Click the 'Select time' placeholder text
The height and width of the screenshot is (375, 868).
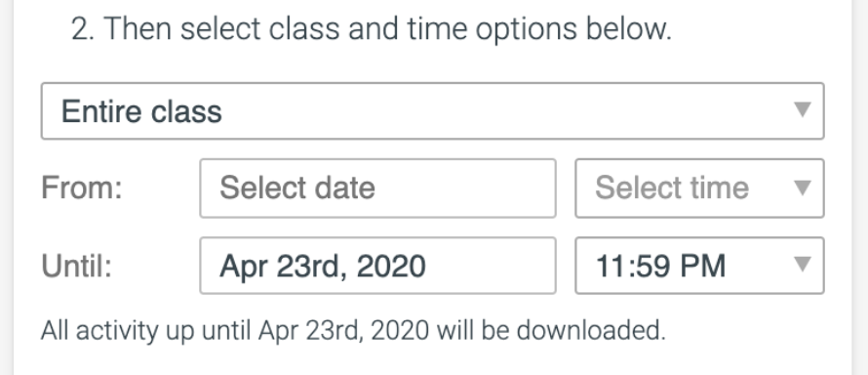click(672, 187)
